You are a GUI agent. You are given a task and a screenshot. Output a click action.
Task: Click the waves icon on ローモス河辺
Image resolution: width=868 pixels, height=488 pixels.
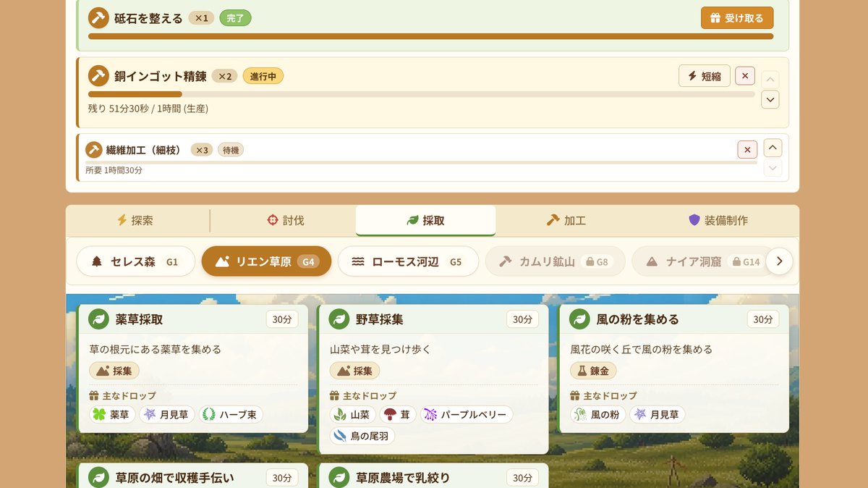coord(358,262)
